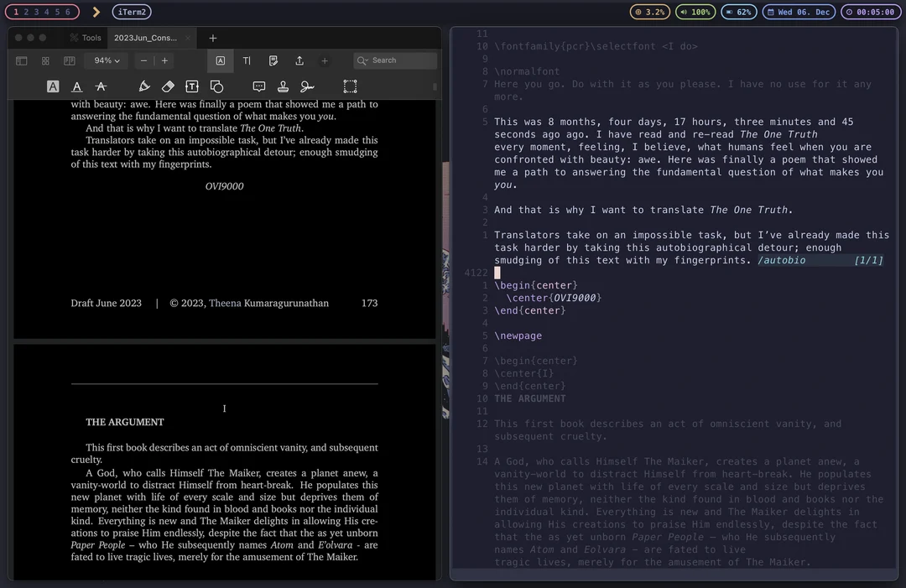906x588 pixels.
Task: Select the eraser tool
Action: [x=169, y=86]
